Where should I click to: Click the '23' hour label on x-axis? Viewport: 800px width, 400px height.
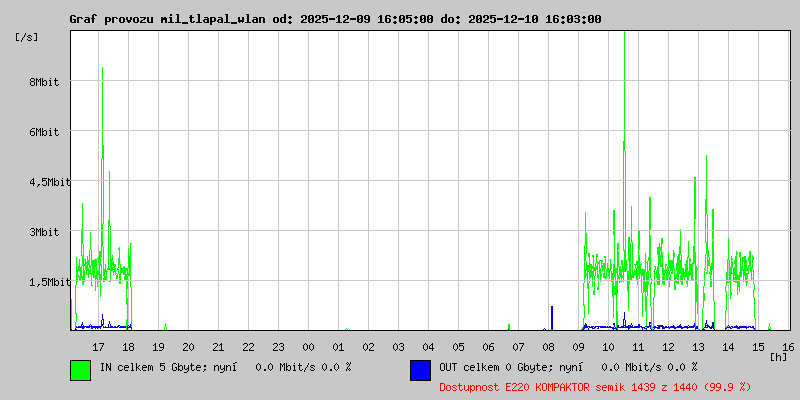(x=279, y=347)
